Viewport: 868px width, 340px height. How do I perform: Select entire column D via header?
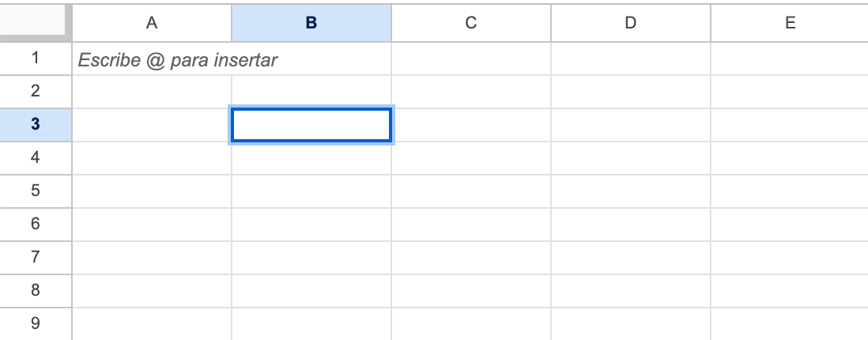pyautogui.click(x=631, y=23)
